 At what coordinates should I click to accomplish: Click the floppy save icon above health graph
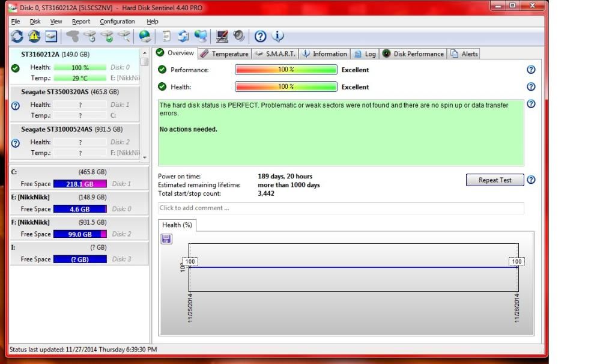166,238
